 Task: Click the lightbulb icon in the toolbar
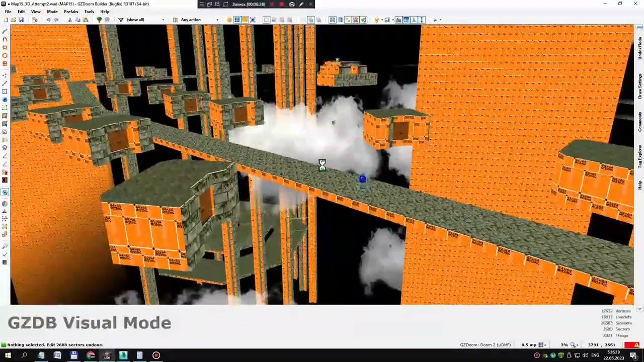tap(377, 20)
